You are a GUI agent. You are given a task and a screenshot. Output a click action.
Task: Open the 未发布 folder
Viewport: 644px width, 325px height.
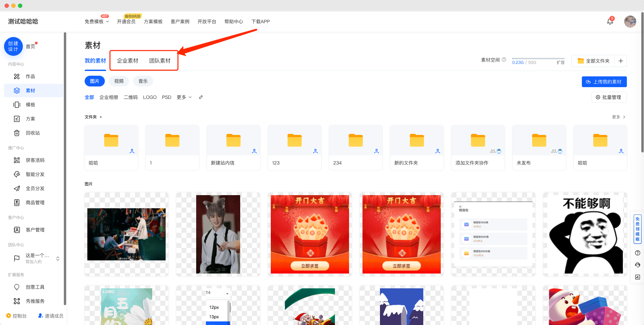coord(539,148)
